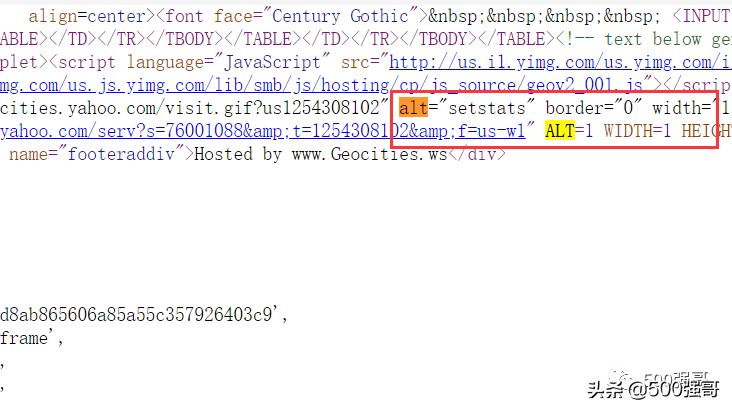Click the d8ab865606a85a55c357926403c9 hash string
The height and width of the screenshot is (412, 732).
(x=136, y=314)
